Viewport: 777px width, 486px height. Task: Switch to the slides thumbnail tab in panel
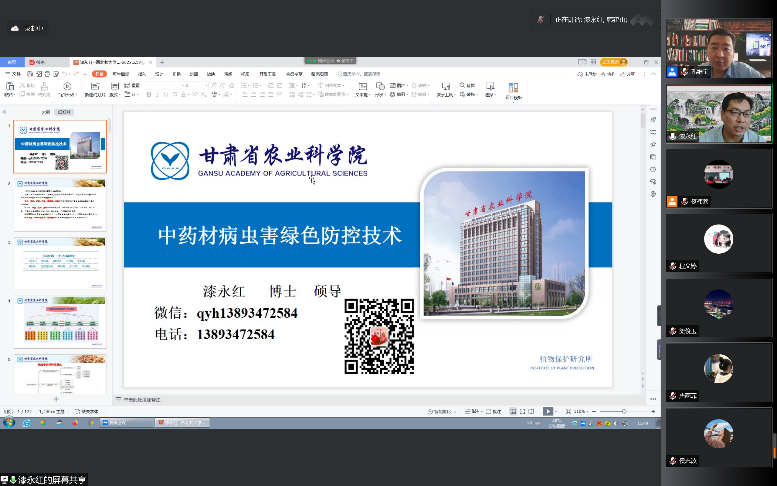64,112
